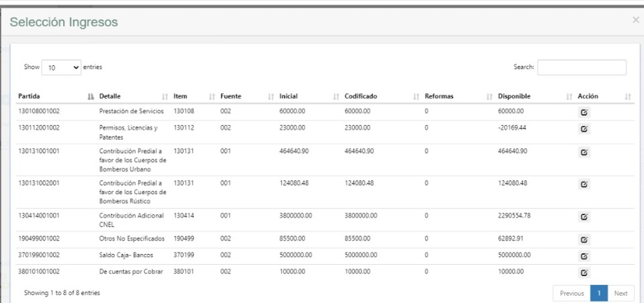This screenshot has height=303, width=644.
Task: Click partida 130414001001 cell
Action: tap(39, 215)
